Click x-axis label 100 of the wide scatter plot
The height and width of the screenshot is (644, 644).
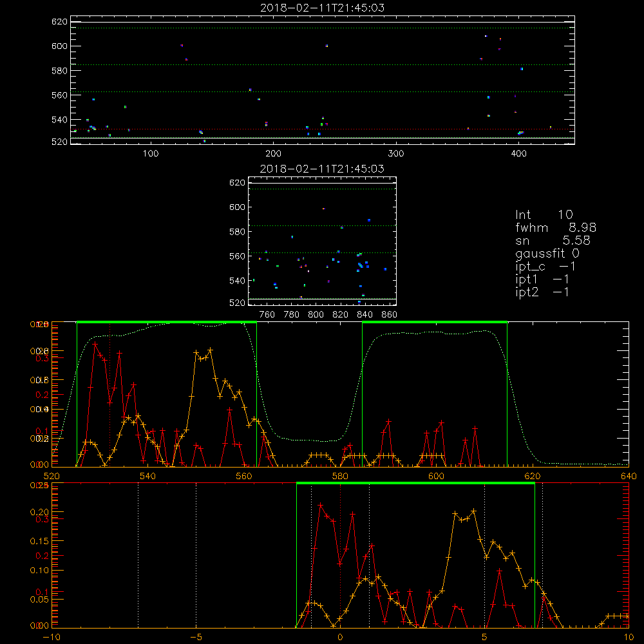pyautogui.click(x=151, y=154)
